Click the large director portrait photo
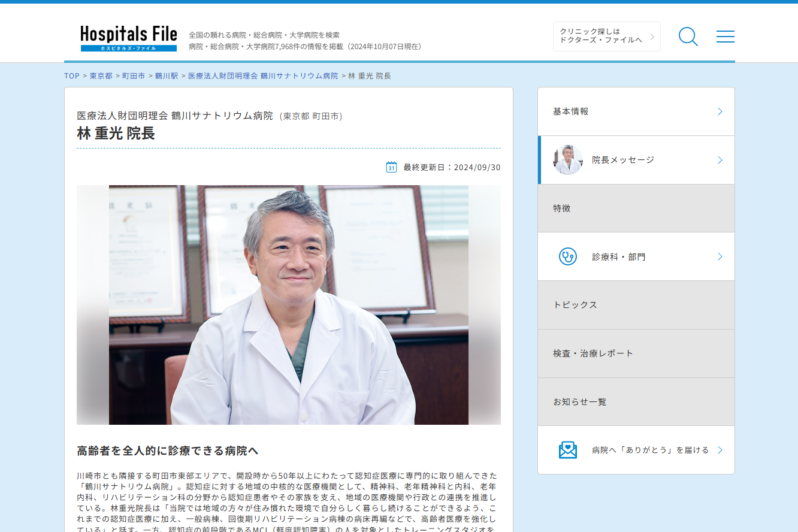The height and width of the screenshot is (532, 798). [x=288, y=304]
